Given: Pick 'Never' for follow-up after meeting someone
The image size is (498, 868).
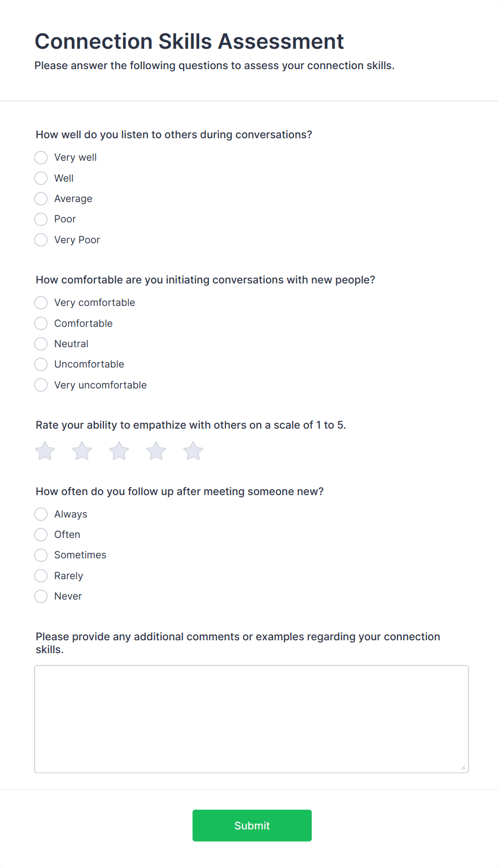Looking at the screenshot, I should pyautogui.click(x=41, y=596).
